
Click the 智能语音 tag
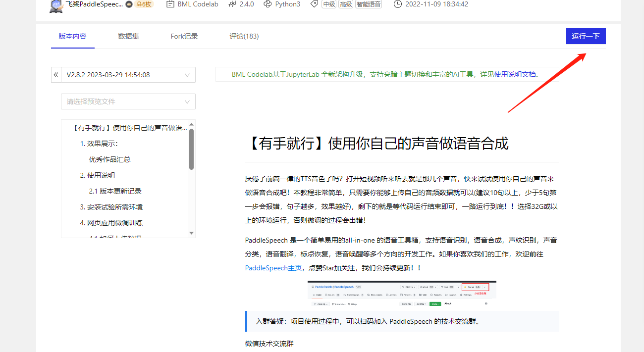click(x=369, y=4)
